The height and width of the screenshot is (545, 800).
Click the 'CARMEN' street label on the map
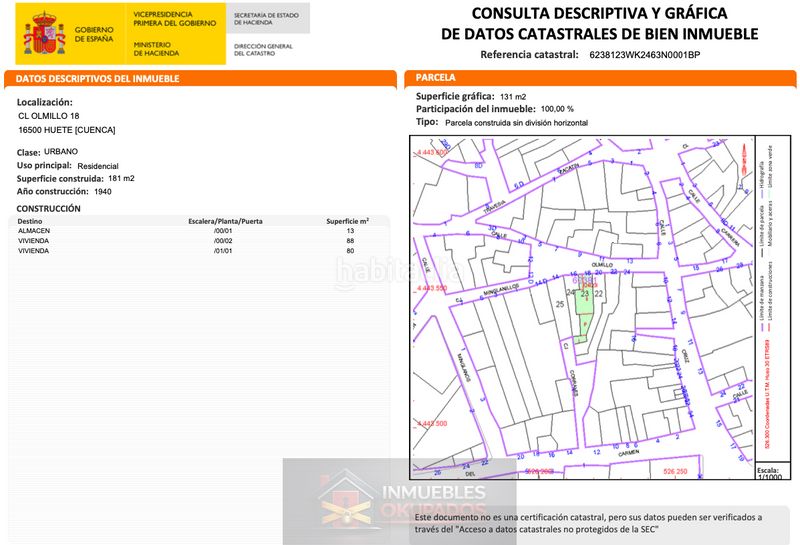[x=629, y=453]
